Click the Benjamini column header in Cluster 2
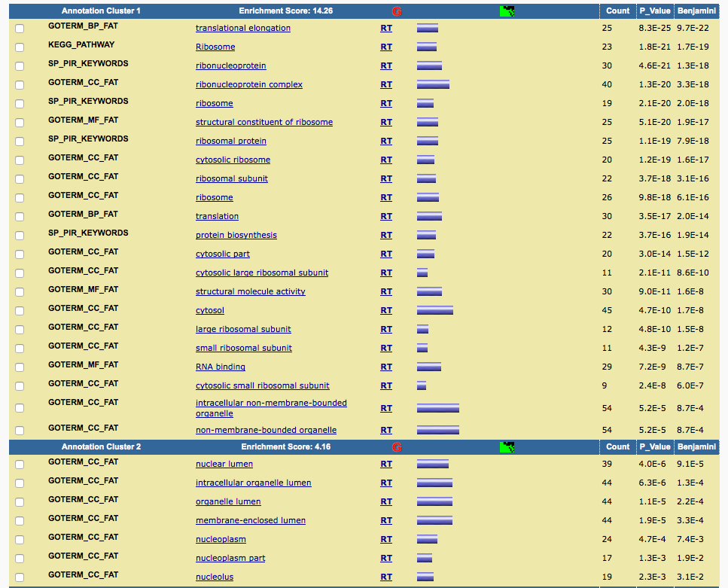Viewport: 728px width, 588px height. coord(696,446)
